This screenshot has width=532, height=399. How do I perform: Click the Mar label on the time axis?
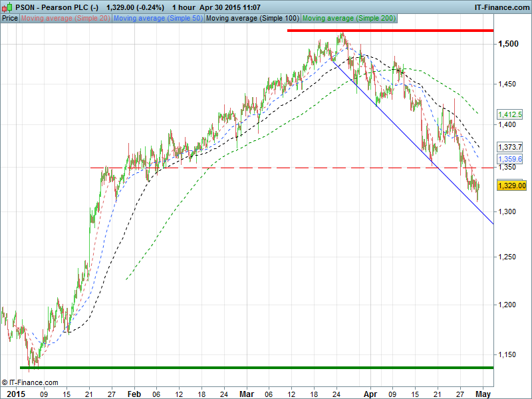coord(247,393)
